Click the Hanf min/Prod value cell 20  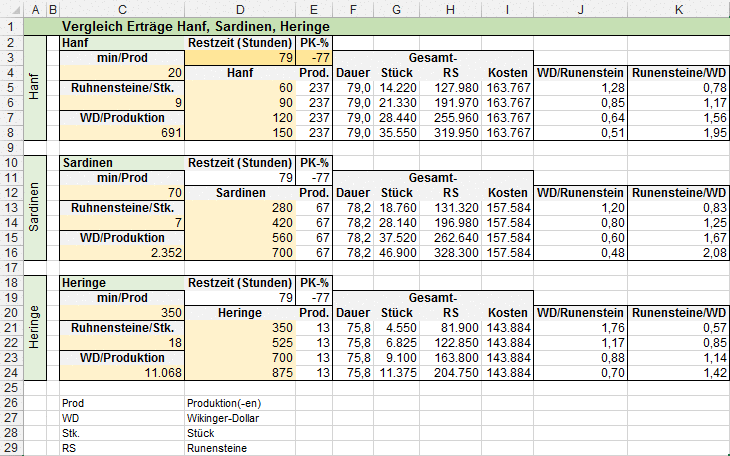coord(122,73)
